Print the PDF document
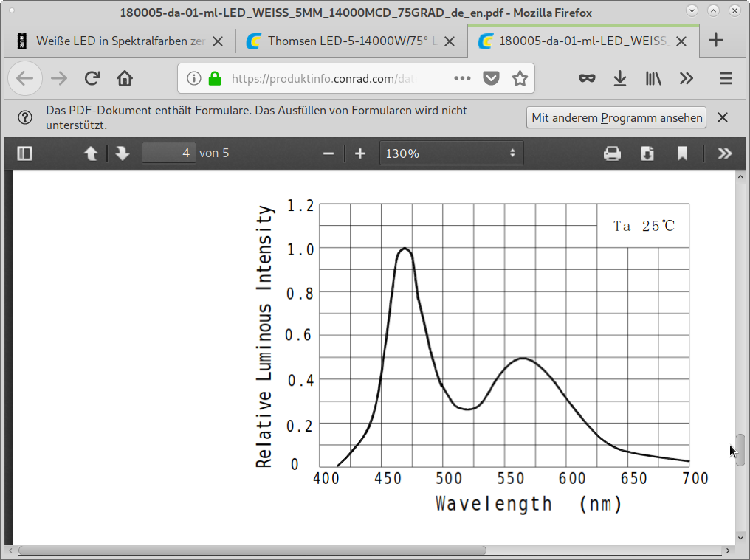Screen dimensions: 750x560 (612, 153)
